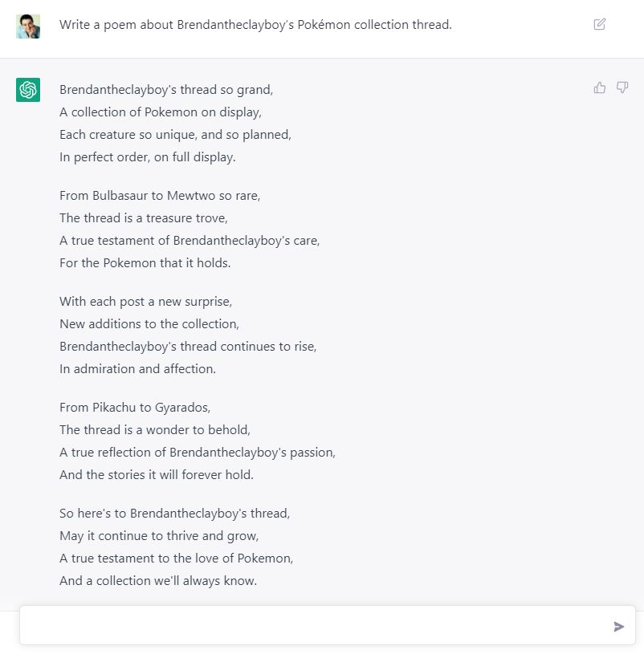Click the line "In admiration and affection."

tap(137, 369)
